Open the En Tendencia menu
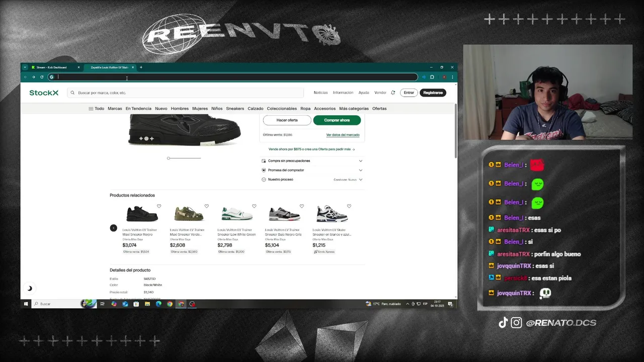Screen dimensions: 644x362 (138, 109)
